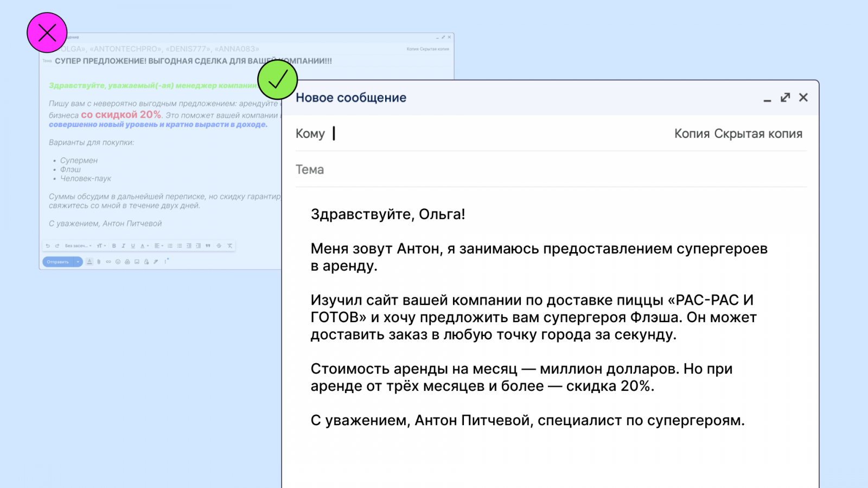The width and height of the screenshot is (868, 488).
Task: Expand the text size dropdown
Action: coord(101,246)
